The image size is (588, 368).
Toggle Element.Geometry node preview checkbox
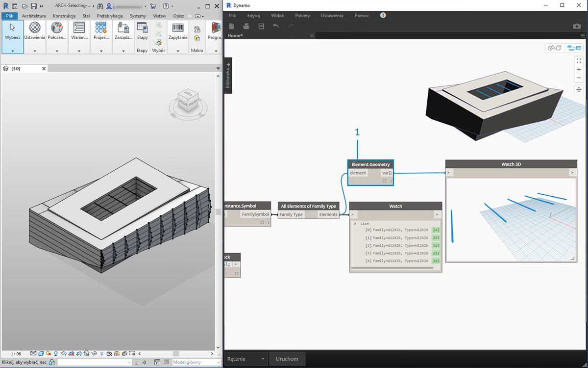click(x=385, y=181)
